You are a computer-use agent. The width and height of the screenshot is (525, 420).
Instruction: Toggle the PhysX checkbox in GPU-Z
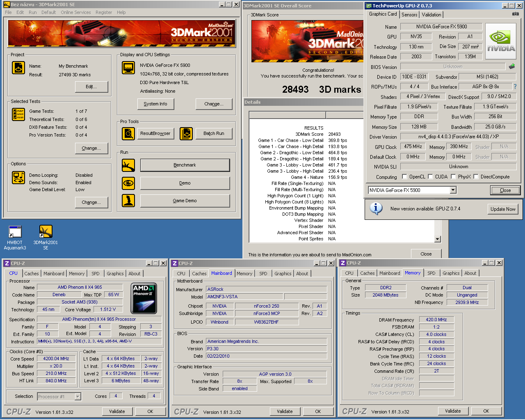click(x=453, y=177)
